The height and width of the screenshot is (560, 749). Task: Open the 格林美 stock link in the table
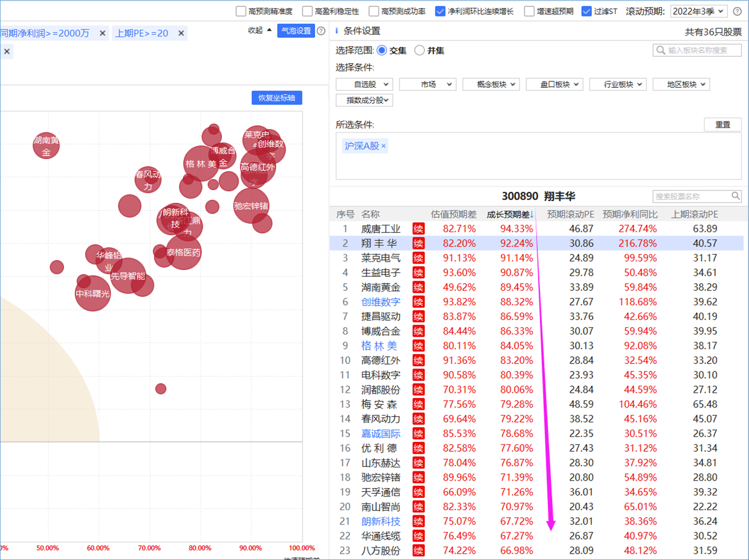(379, 346)
